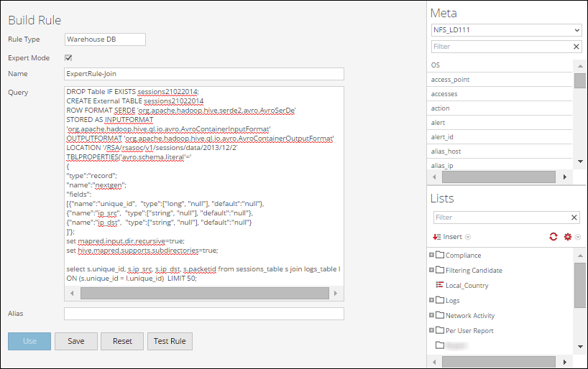Clear the Meta filter with X
The height and width of the screenshot is (369, 588).
[x=576, y=47]
